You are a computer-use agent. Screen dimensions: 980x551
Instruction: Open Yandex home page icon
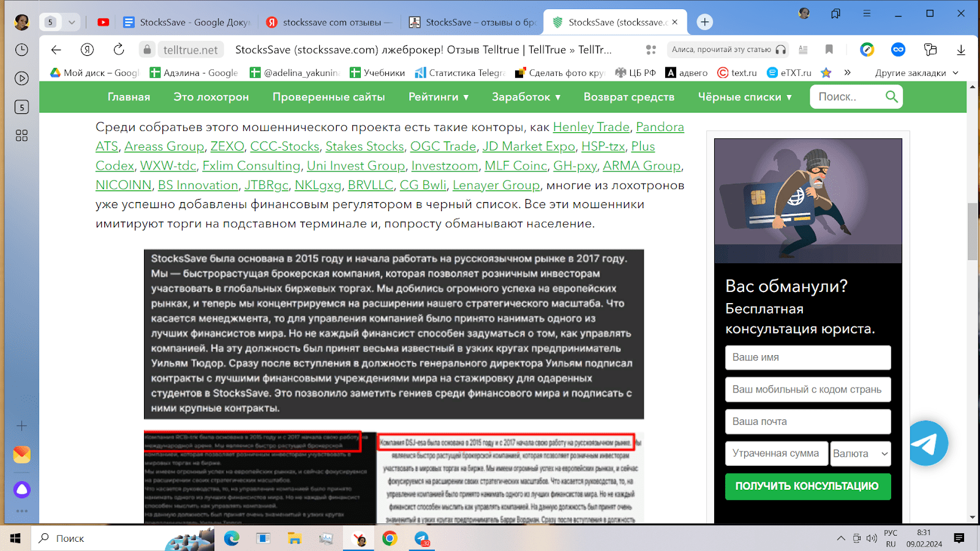(88, 50)
